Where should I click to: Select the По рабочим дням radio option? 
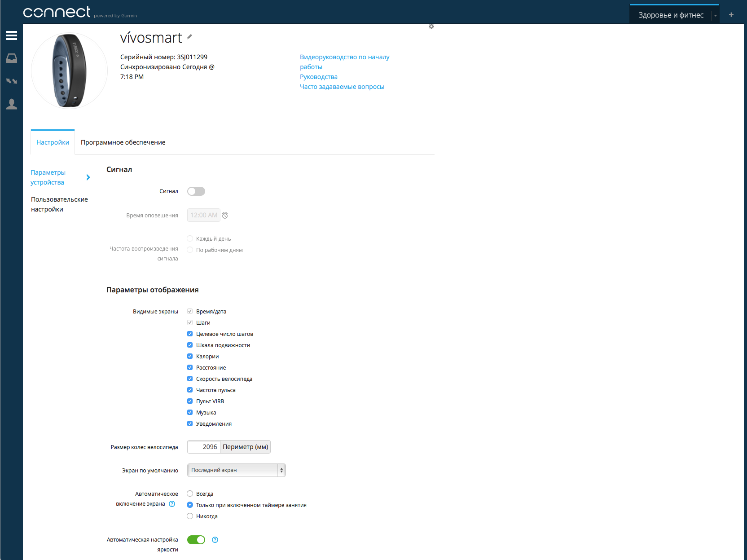[190, 250]
